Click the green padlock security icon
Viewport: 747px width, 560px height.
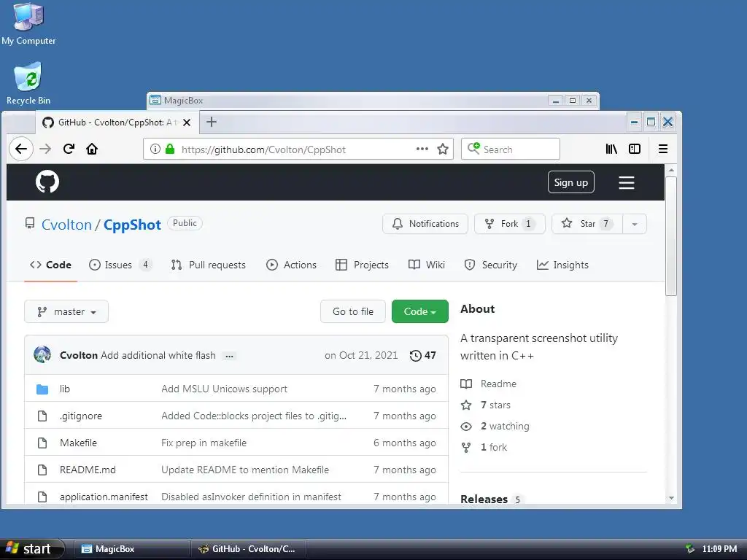169,149
